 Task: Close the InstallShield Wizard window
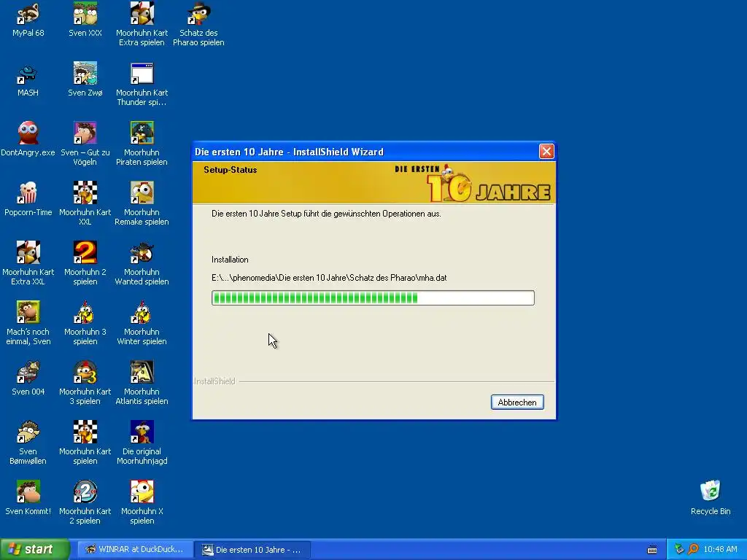546,152
